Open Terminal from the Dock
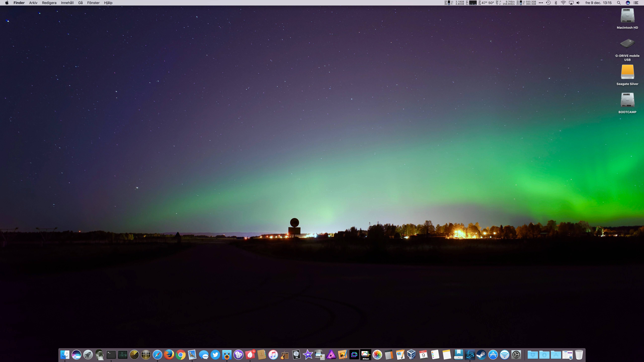This screenshot has width=644, height=362. [x=111, y=354]
